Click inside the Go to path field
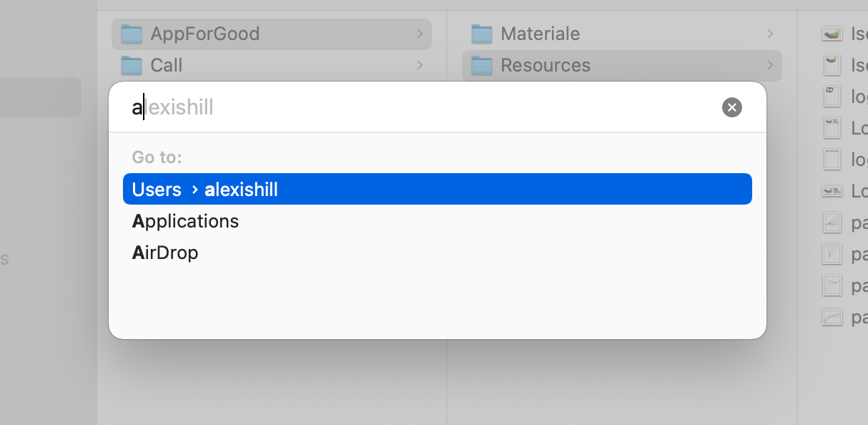This screenshot has height=425, width=868. click(x=422, y=107)
